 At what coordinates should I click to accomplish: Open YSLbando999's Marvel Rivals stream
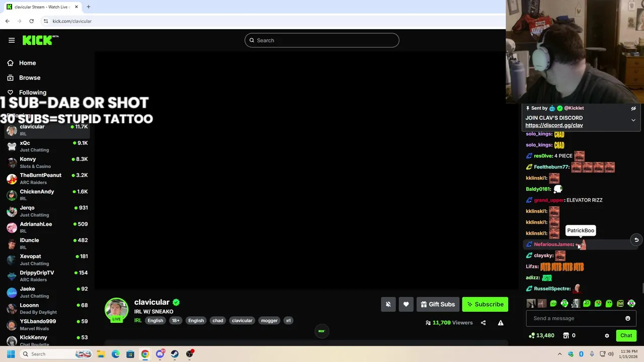(48, 324)
